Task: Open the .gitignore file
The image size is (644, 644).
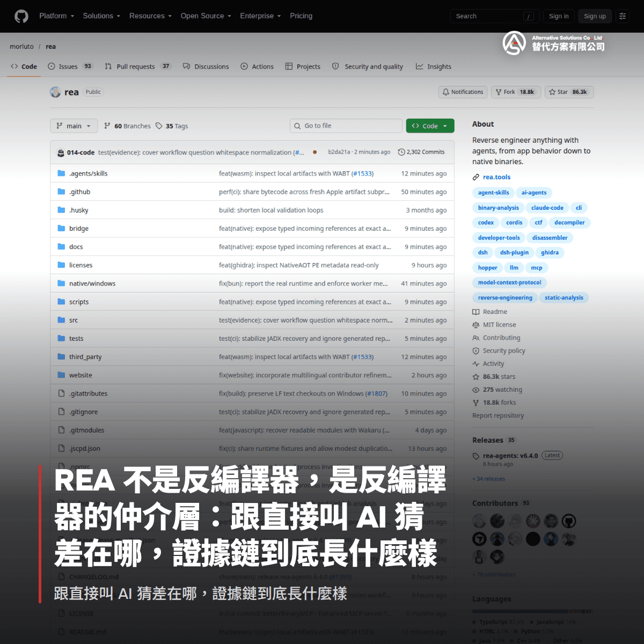Action: [x=83, y=412]
